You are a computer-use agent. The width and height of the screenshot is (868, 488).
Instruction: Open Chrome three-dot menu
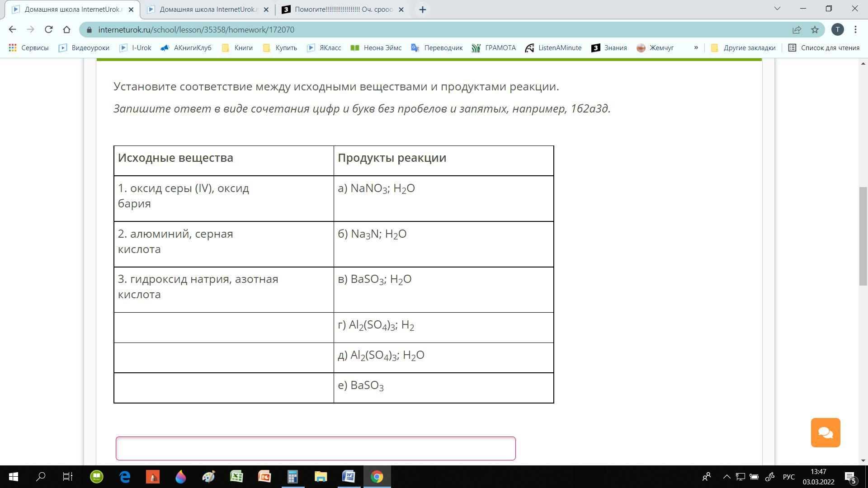click(855, 29)
